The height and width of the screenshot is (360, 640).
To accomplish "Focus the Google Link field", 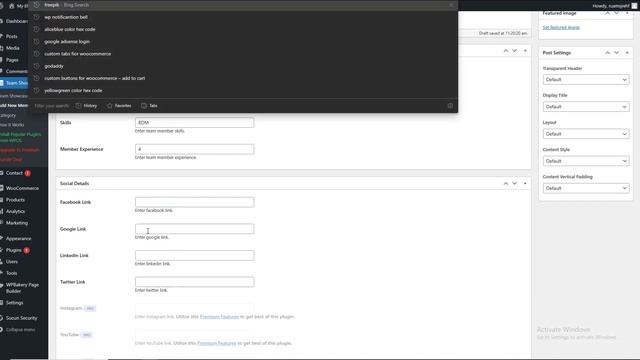I will pos(194,229).
